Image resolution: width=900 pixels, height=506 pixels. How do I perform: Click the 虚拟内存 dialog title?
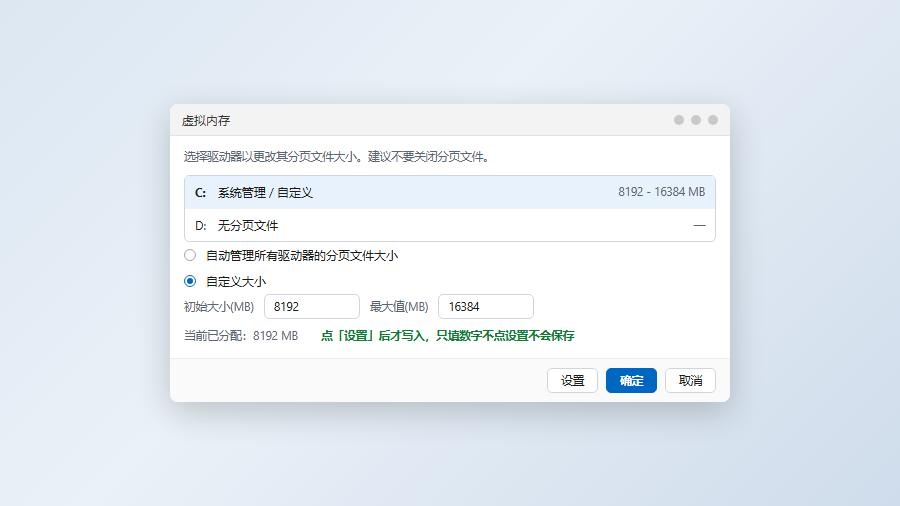coord(206,120)
